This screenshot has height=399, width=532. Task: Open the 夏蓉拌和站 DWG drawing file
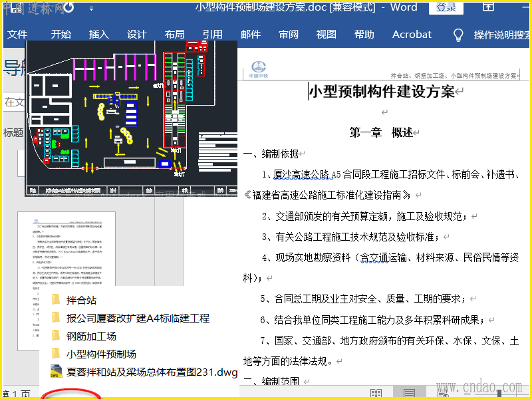click(x=152, y=372)
